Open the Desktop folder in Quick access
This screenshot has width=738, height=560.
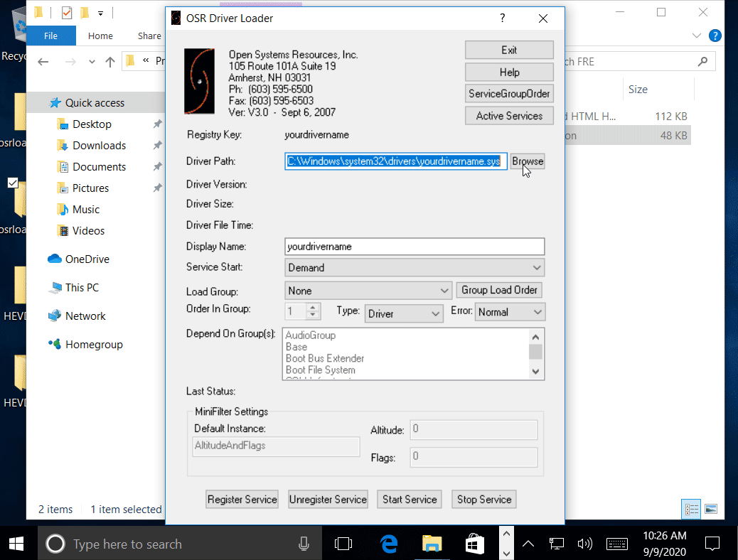(x=92, y=124)
